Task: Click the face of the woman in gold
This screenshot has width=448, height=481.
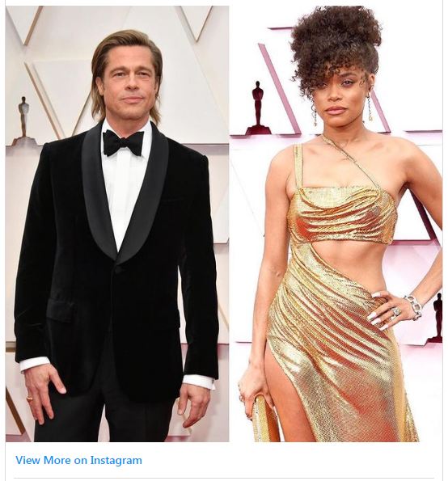Action: click(341, 97)
